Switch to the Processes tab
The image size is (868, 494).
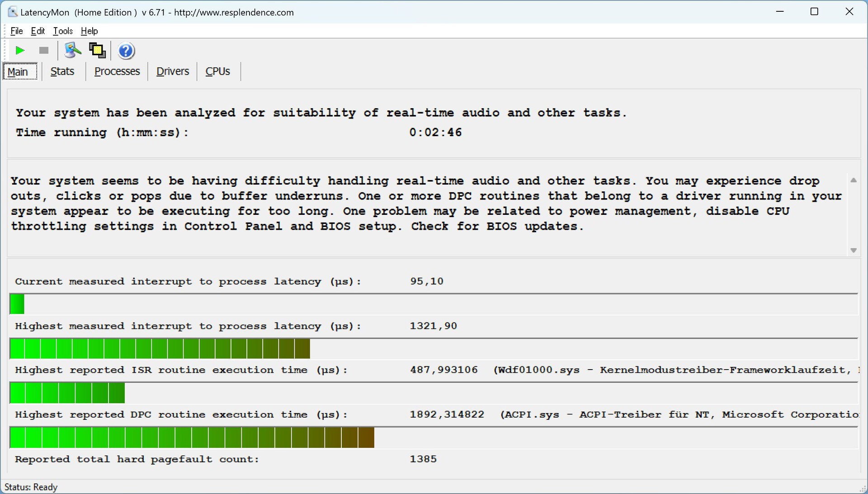click(x=117, y=71)
